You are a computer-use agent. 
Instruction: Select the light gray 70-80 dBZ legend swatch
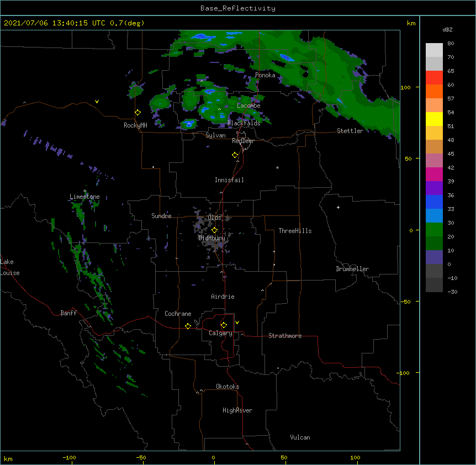(x=434, y=50)
